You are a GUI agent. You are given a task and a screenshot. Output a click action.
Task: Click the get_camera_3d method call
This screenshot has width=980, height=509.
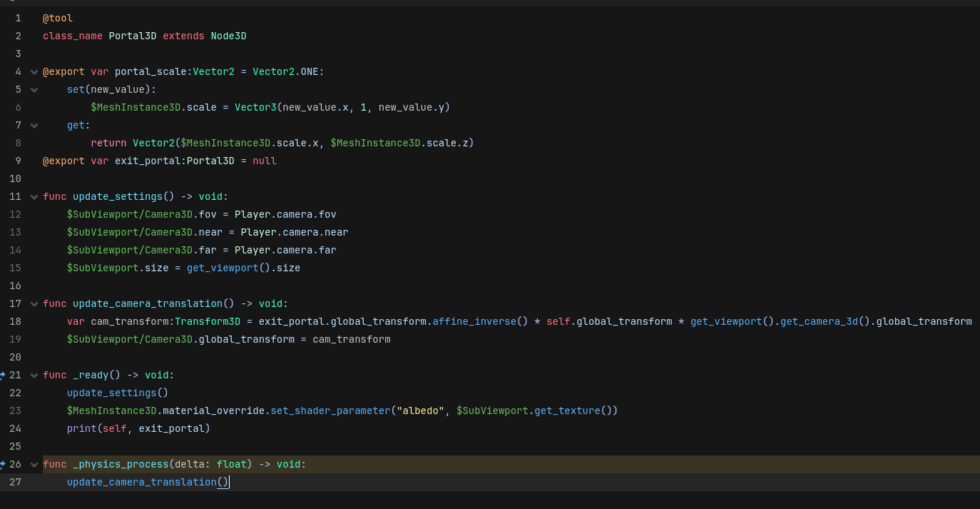tap(819, 321)
